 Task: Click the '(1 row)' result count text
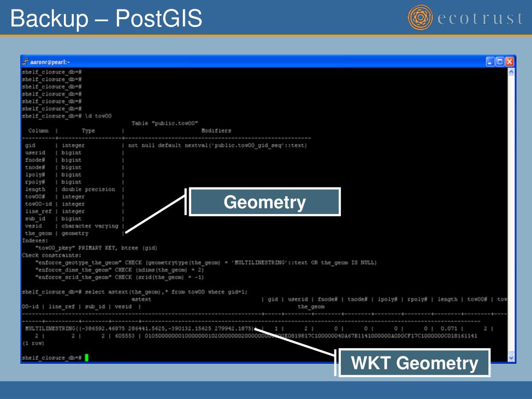click(x=33, y=343)
